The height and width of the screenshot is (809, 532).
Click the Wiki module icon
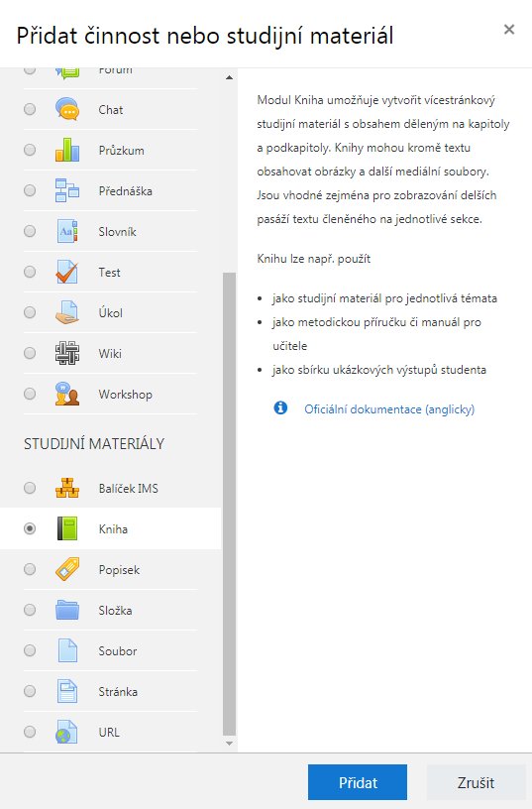click(67, 353)
